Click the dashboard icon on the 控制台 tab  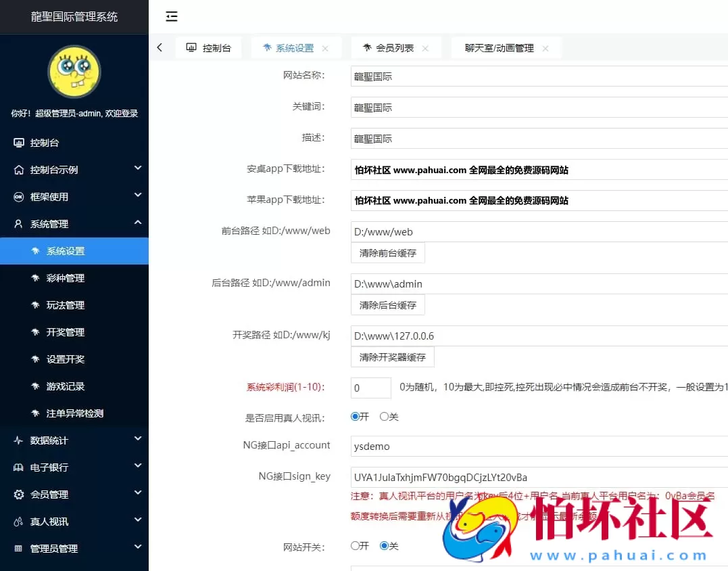pyautogui.click(x=190, y=47)
